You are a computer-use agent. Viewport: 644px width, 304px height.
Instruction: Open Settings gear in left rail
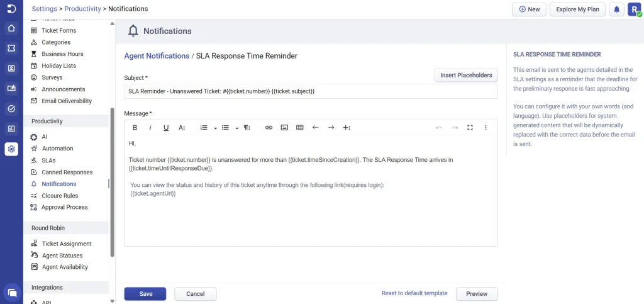click(11, 149)
